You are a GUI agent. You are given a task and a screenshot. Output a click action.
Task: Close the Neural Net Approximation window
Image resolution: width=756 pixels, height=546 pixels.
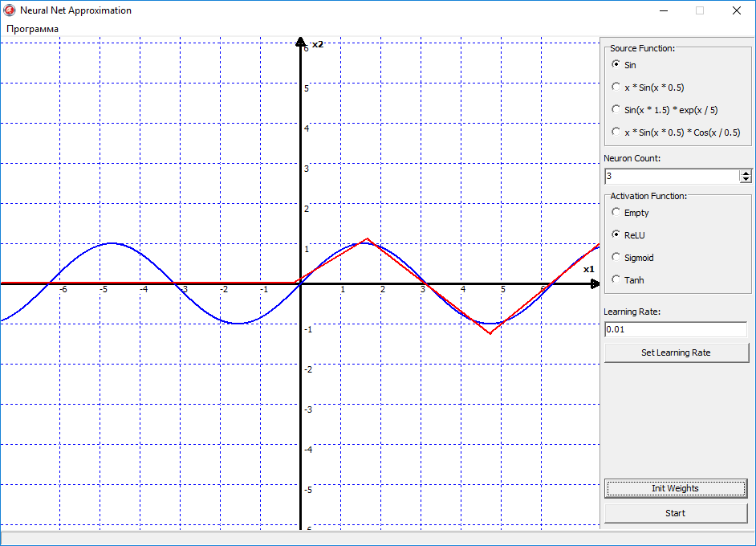736,10
